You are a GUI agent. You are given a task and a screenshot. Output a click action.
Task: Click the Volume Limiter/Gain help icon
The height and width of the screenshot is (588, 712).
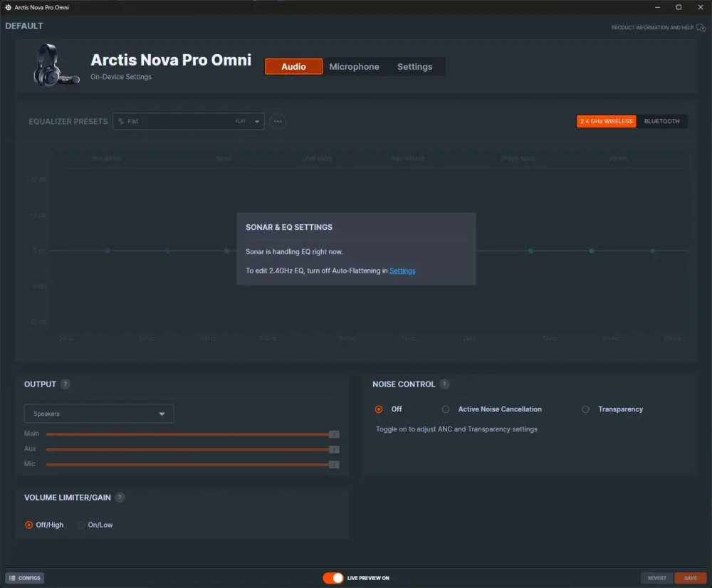pyautogui.click(x=120, y=498)
